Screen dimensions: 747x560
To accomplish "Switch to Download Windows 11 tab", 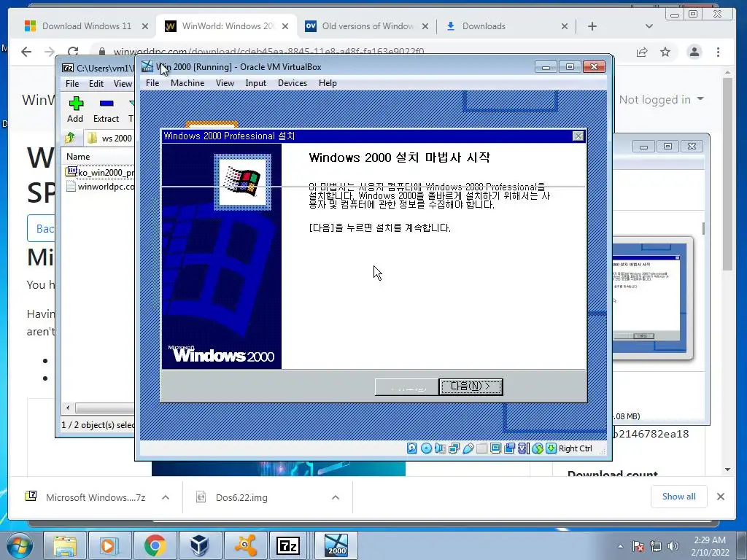I will (86, 26).
